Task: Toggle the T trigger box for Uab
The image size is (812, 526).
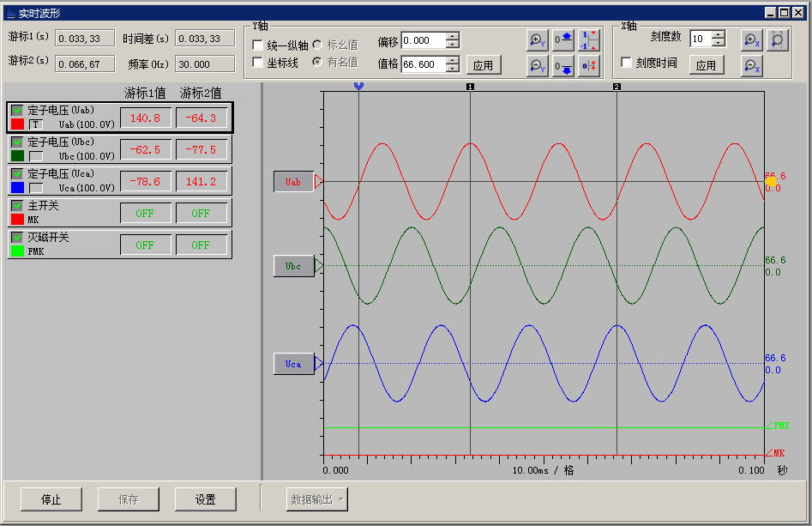Action: 36,124
